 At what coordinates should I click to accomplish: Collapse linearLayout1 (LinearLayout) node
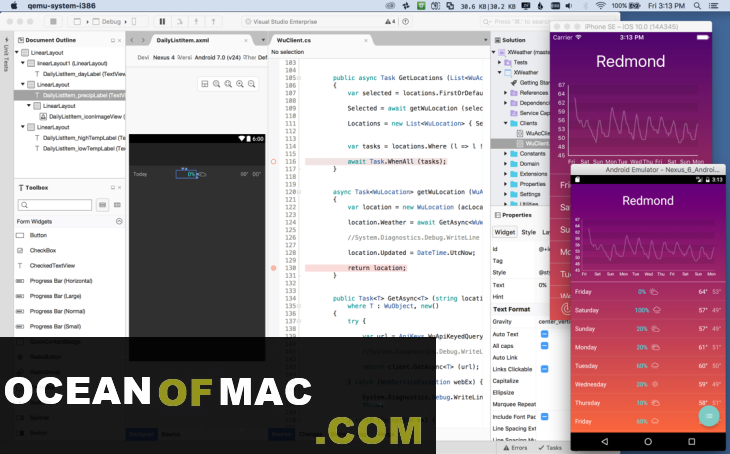click(x=23, y=63)
